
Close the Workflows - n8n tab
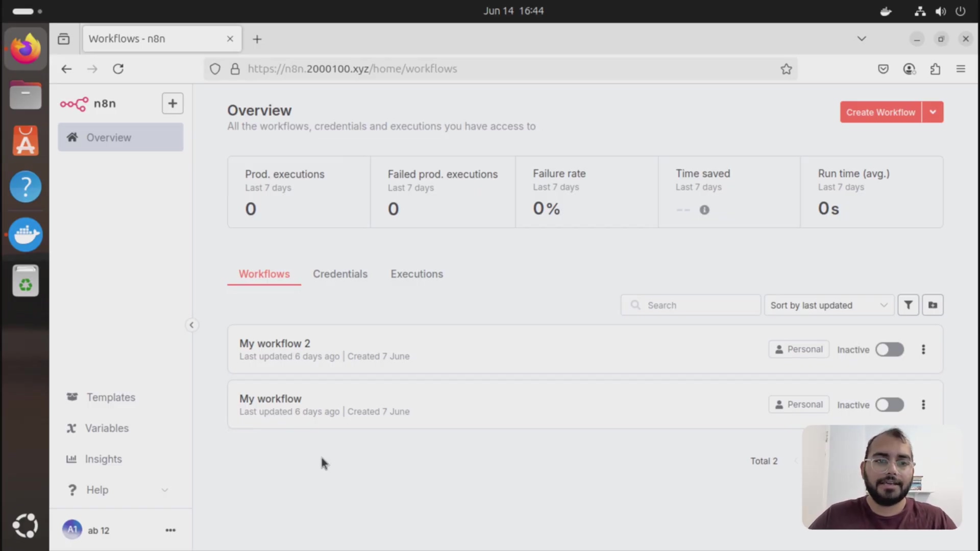tap(230, 39)
